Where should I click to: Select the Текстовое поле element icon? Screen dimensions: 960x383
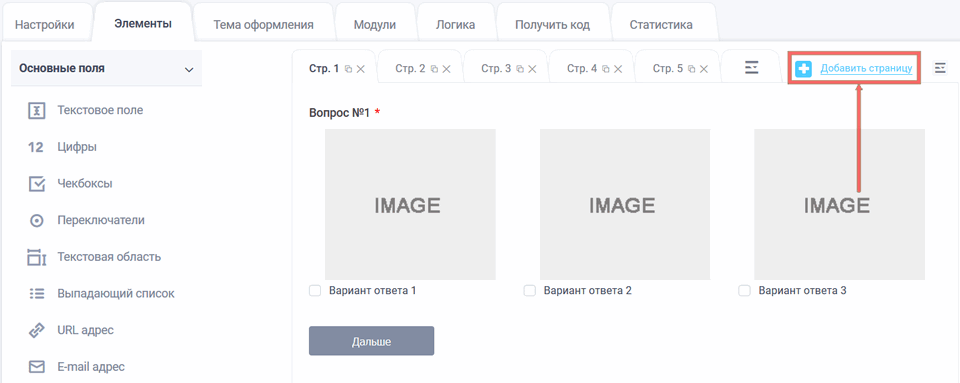pyautogui.click(x=37, y=111)
